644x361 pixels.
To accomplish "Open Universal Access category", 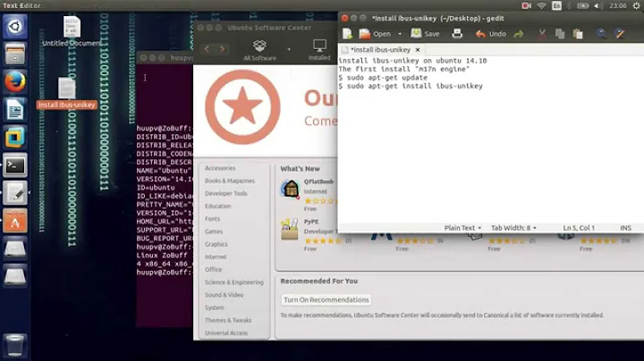I will (x=226, y=333).
